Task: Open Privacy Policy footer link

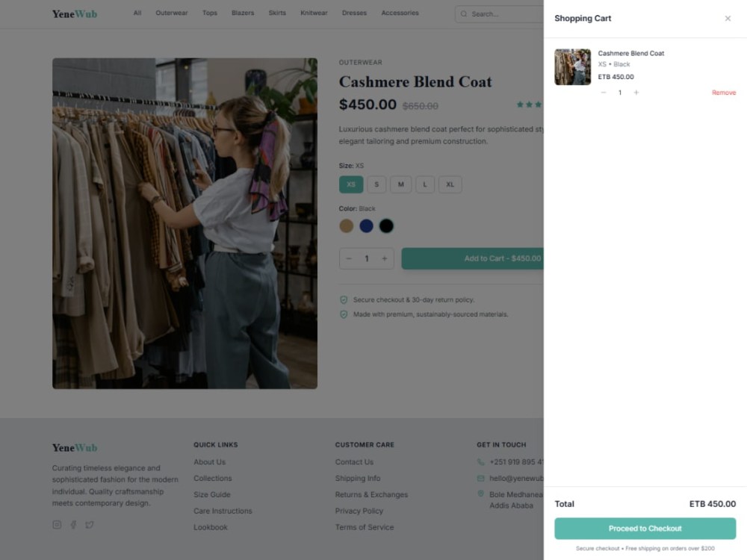Action: tap(359, 511)
